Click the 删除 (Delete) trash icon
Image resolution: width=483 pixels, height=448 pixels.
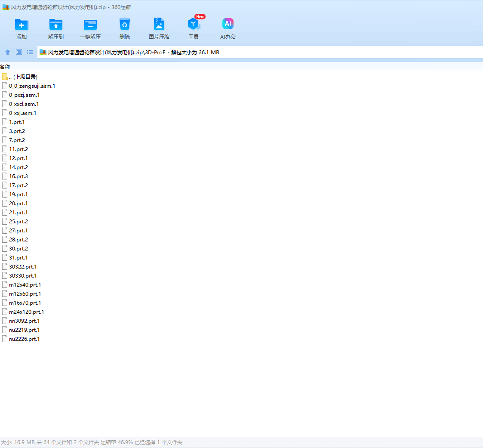[x=124, y=25]
